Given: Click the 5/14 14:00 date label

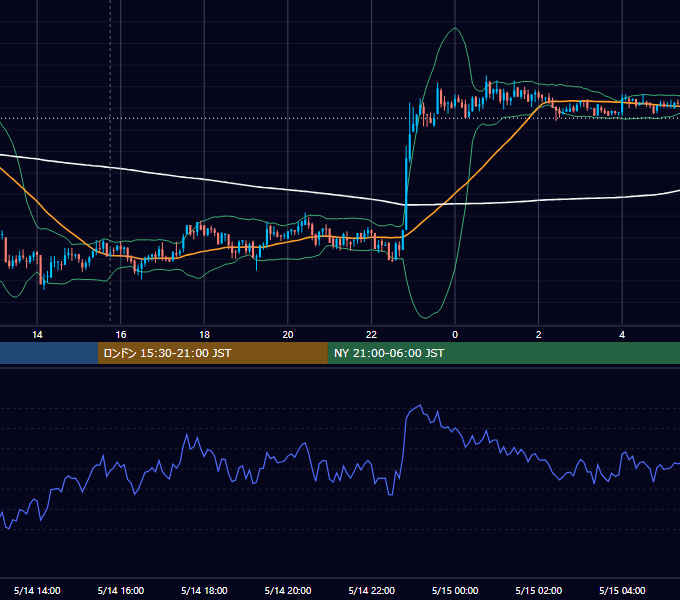Looking at the screenshot, I should (x=37, y=590).
